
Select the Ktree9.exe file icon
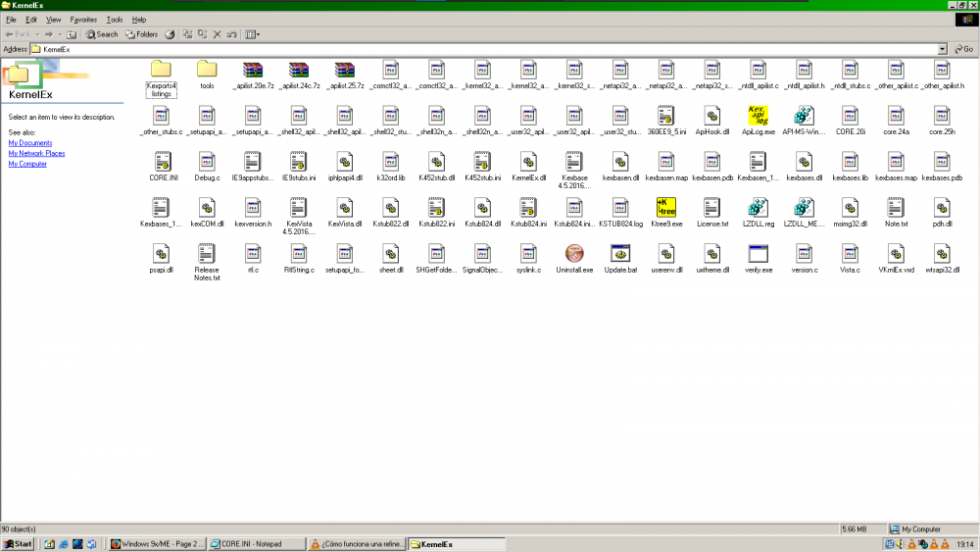665,207
